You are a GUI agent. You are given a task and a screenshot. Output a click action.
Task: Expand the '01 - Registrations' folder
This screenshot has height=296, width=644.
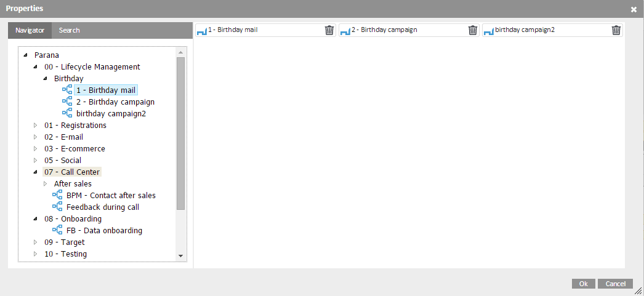tap(36, 126)
